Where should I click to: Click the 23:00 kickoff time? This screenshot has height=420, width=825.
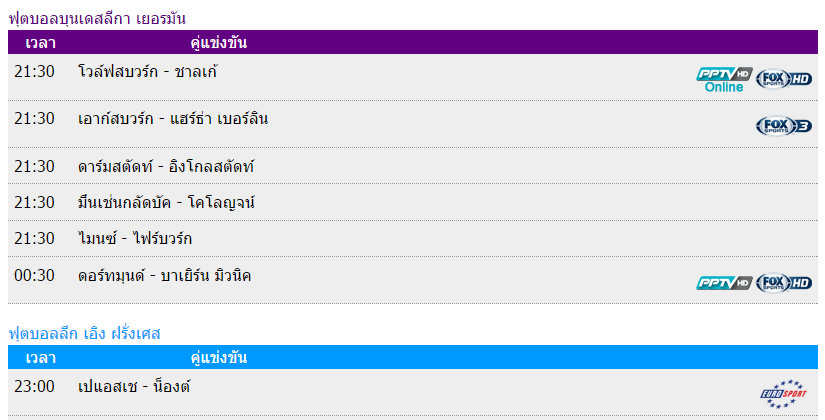pos(35,385)
